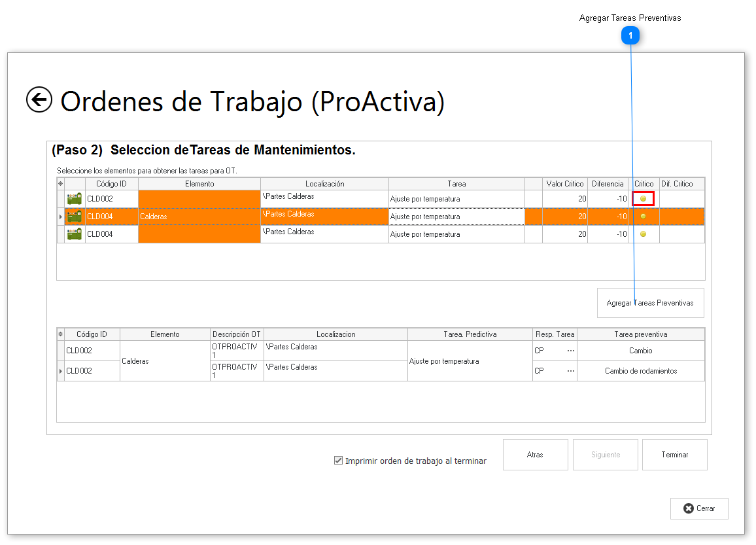This screenshot has width=756, height=545.
Task: Click the Terminar button
Action: pos(674,455)
